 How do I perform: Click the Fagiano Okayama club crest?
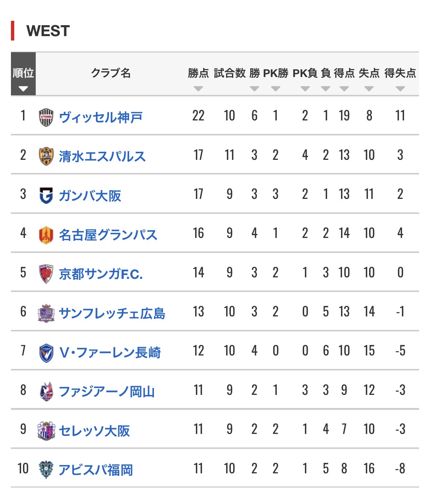[46, 392]
